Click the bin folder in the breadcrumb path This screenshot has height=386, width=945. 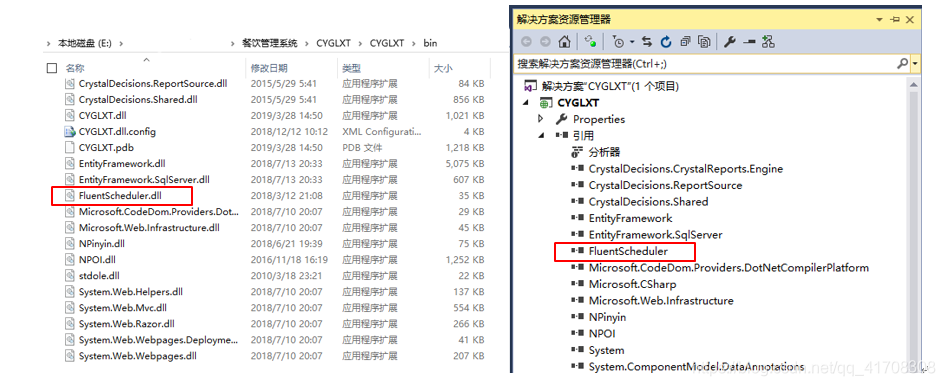pos(430,43)
